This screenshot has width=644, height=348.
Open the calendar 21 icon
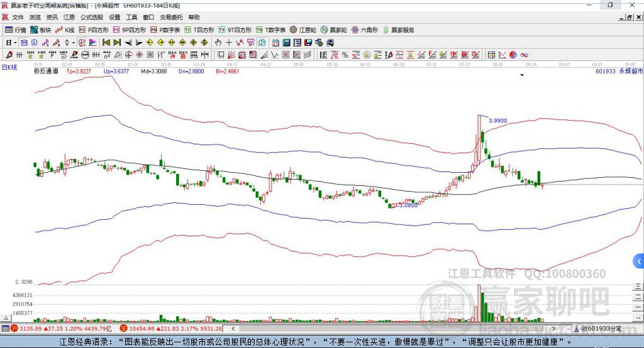point(275,43)
